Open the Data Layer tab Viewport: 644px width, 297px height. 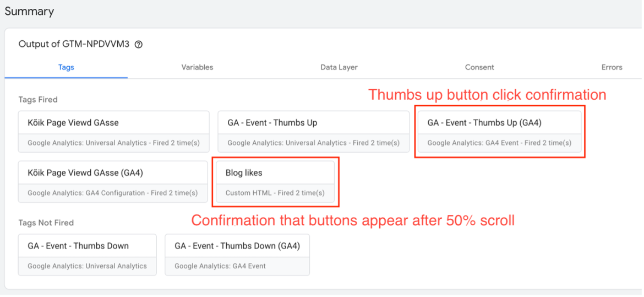pyautogui.click(x=339, y=67)
